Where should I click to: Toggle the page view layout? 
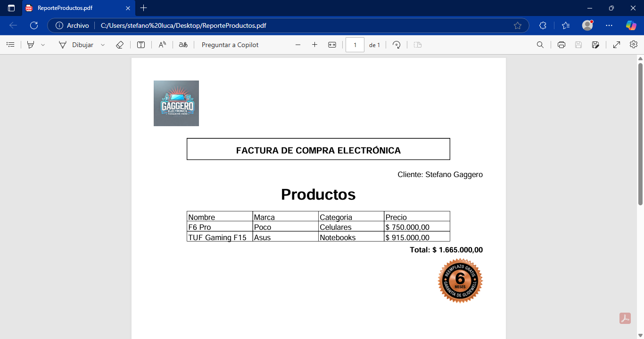pos(417,45)
